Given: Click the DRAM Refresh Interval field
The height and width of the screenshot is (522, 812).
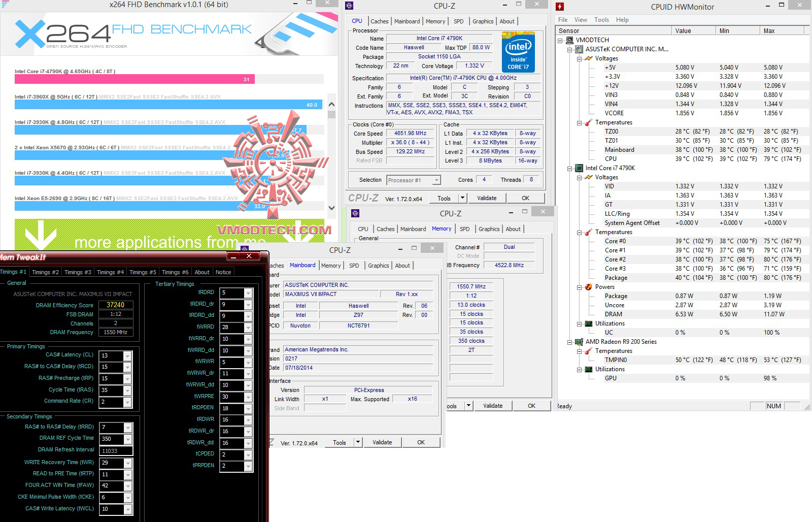Looking at the screenshot, I should (116, 451).
